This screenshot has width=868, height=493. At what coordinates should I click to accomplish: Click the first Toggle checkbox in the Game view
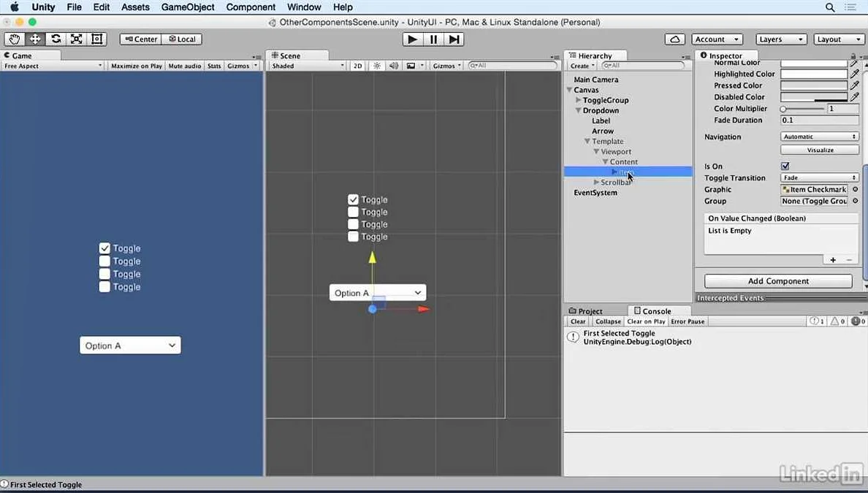pyautogui.click(x=104, y=248)
